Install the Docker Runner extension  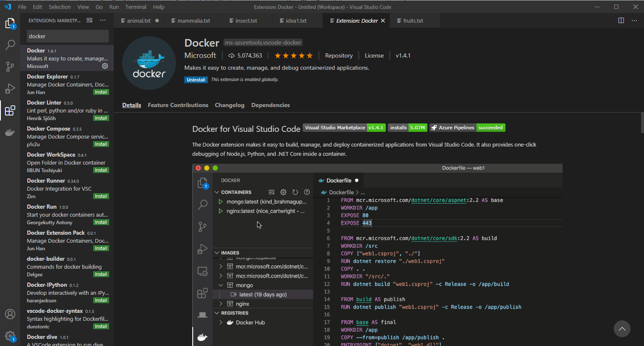coord(101,196)
